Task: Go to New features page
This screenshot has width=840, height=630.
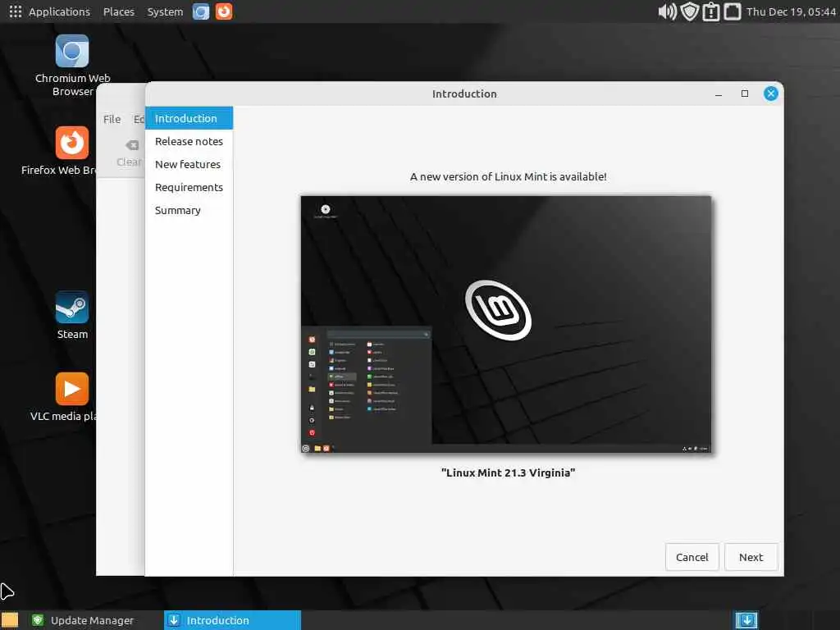Action: 189,164
